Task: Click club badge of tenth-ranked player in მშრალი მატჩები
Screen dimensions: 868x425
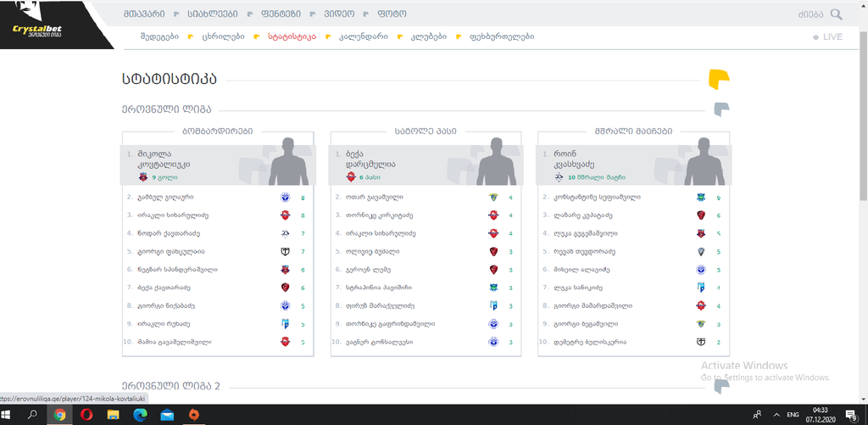Action: [700, 341]
